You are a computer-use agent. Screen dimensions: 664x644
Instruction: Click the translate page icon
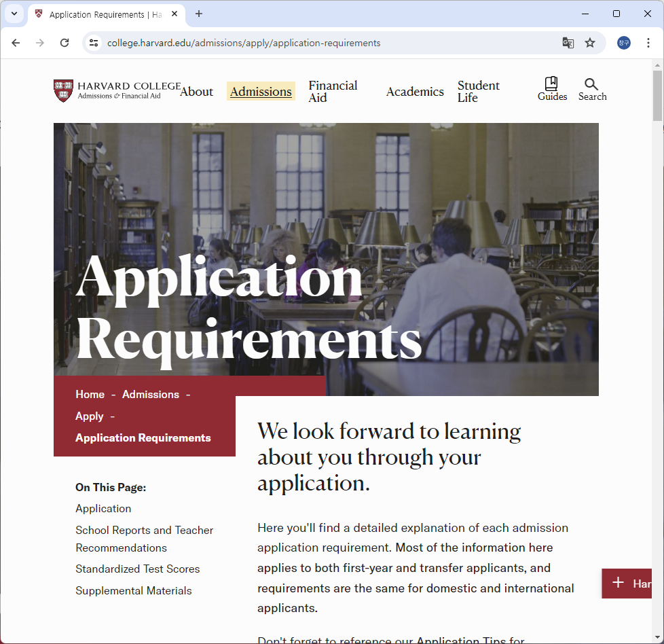568,43
